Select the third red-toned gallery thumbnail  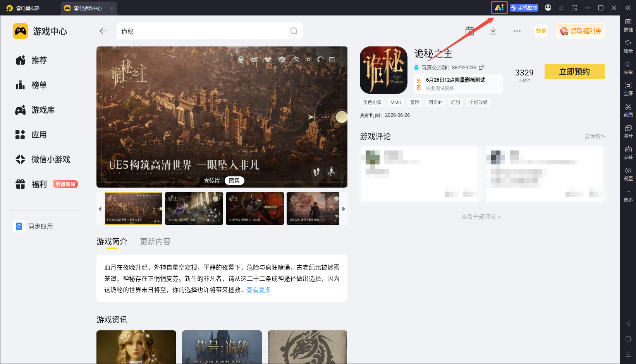click(x=255, y=208)
